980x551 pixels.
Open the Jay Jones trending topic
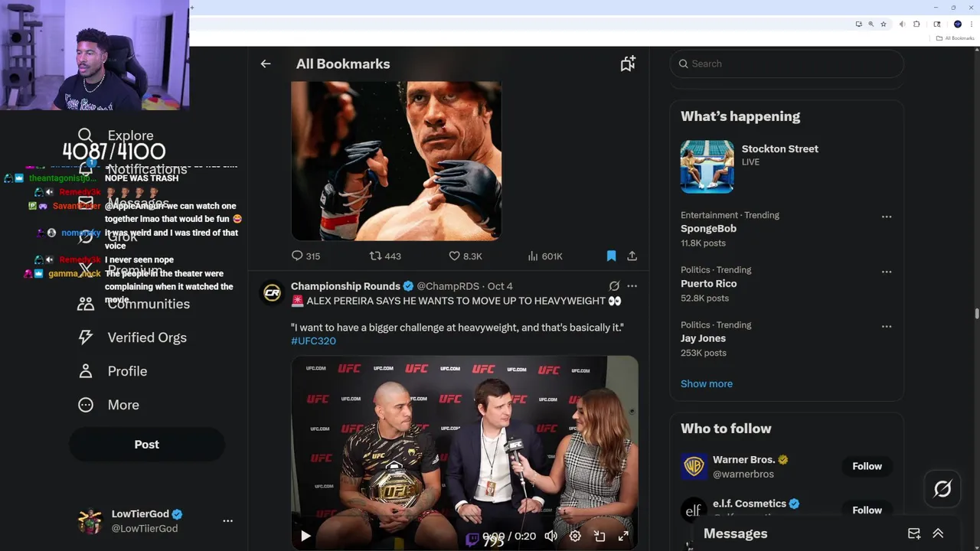click(703, 339)
